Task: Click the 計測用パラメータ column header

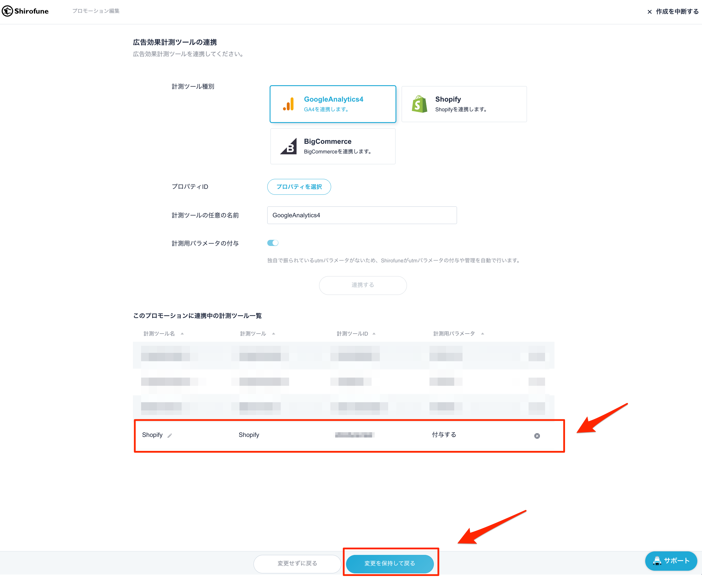Action: click(454, 334)
